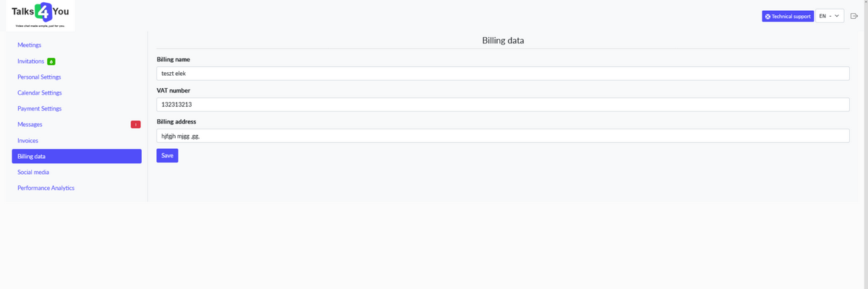This screenshot has height=289, width=868.
Task: Click the Billing data page heading
Action: (503, 40)
